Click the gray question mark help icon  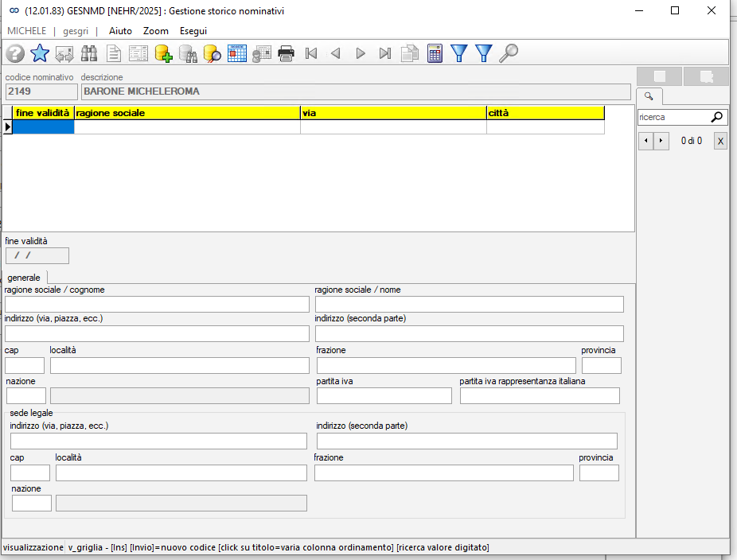pyautogui.click(x=15, y=53)
